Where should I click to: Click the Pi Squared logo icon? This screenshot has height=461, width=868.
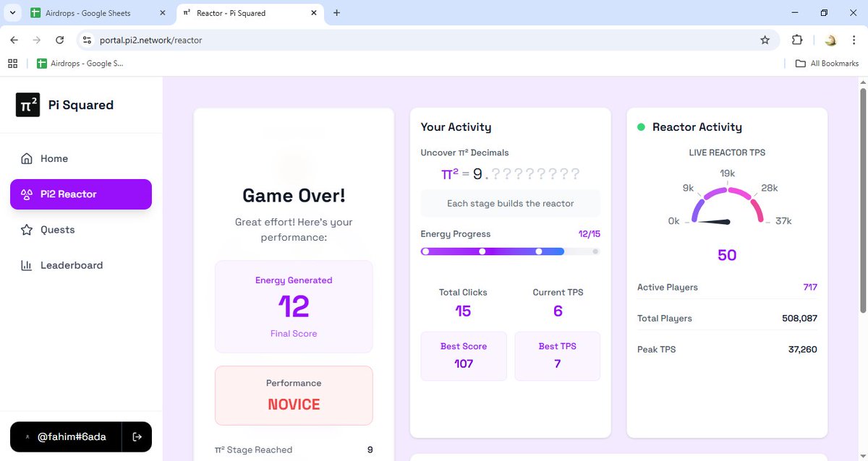[27, 105]
